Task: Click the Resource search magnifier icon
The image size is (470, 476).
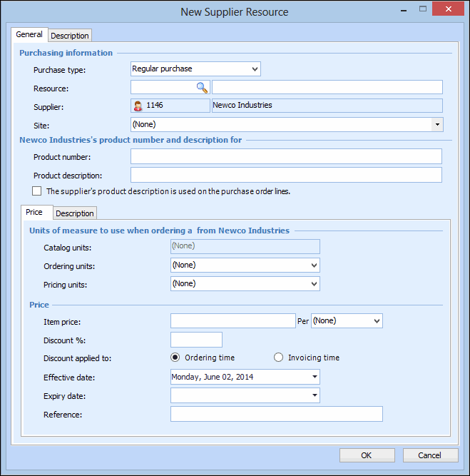Action: point(202,87)
